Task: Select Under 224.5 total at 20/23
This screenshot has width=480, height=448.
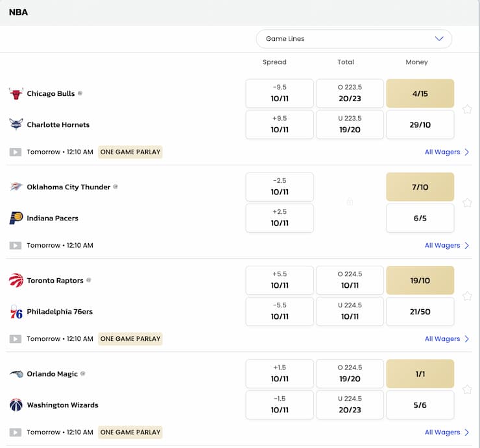Action: coord(350,405)
